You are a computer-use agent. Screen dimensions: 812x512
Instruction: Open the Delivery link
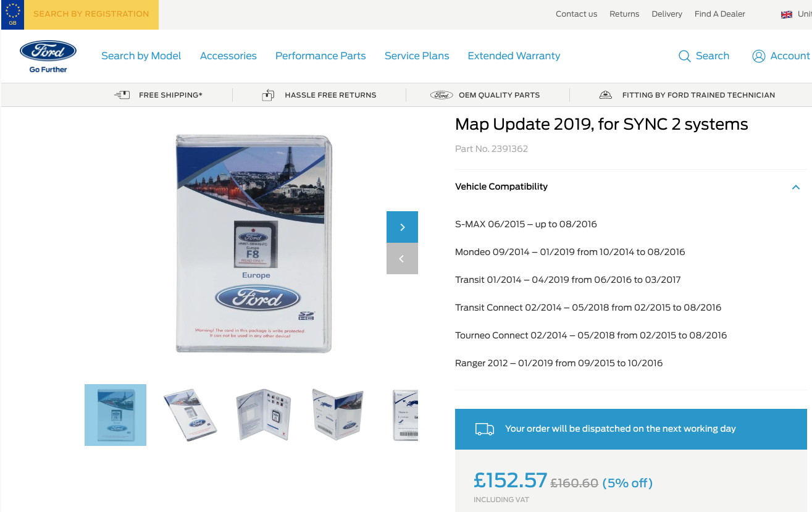[x=667, y=14]
